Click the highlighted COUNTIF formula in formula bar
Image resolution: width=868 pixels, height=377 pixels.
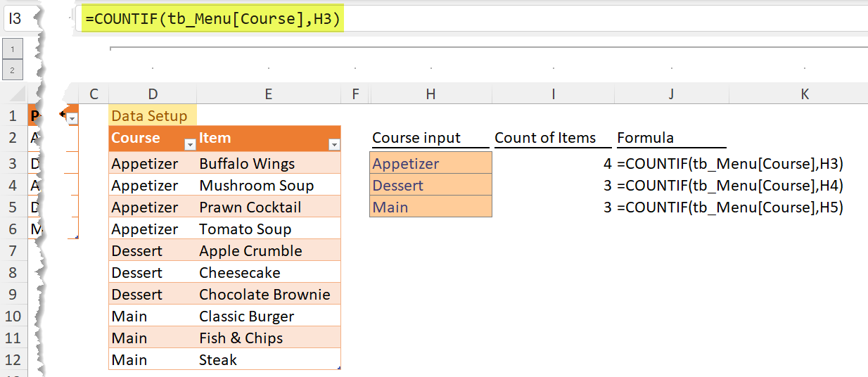[x=212, y=20]
